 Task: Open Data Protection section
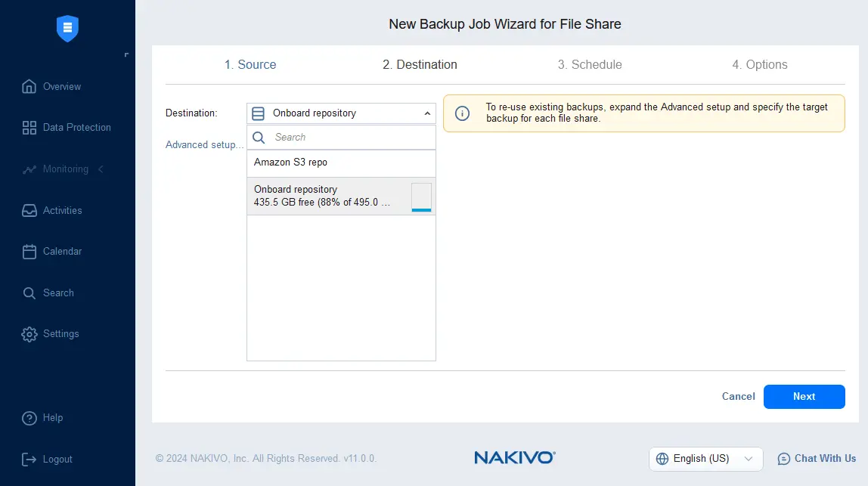pos(77,127)
